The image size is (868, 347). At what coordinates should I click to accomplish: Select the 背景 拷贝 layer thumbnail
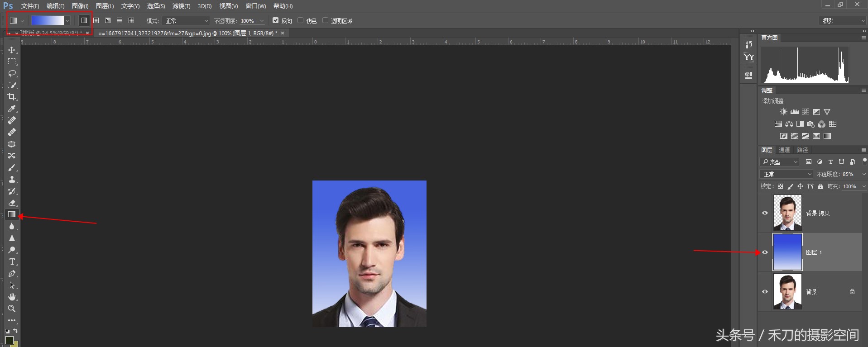[787, 213]
